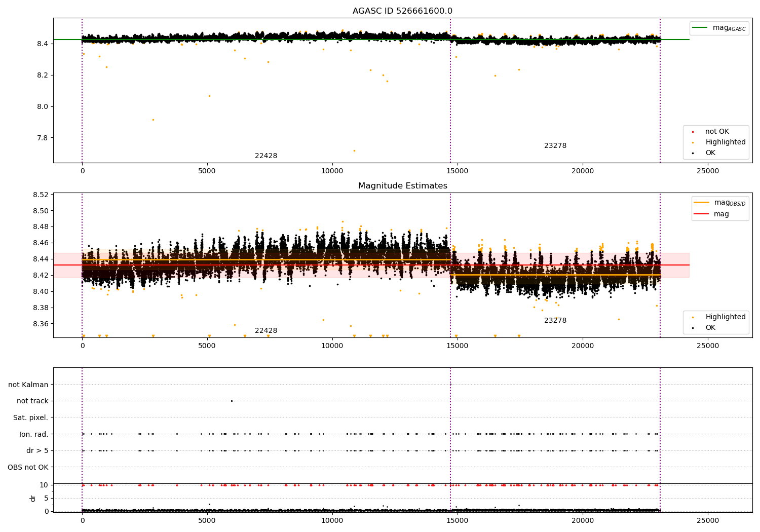Click the 8.52 tick on magnitude plot
The image size is (760, 532).
click(41, 195)
